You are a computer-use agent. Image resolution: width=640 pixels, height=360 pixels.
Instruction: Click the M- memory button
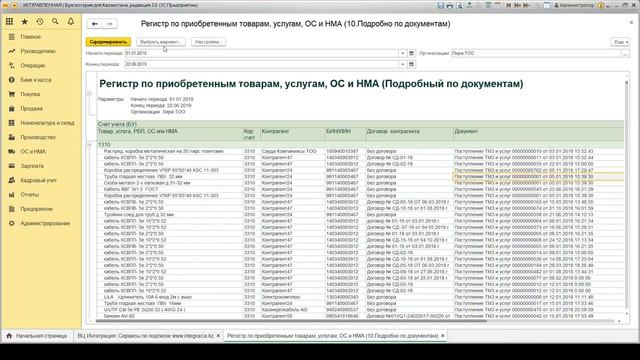click(526, 5)
